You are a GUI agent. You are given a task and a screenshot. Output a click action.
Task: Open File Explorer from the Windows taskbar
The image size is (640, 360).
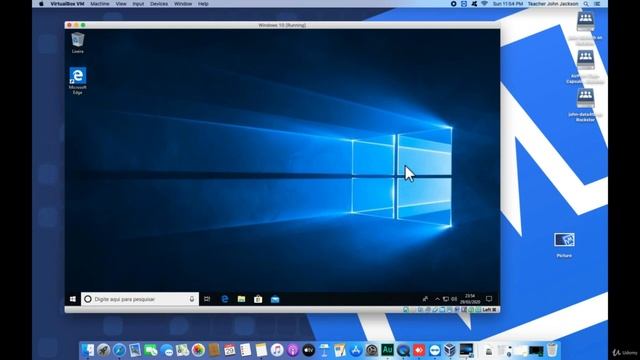(241, 299)
